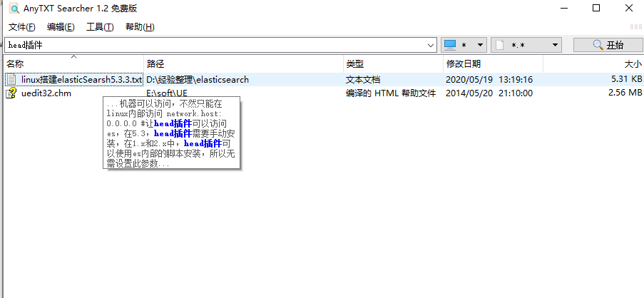Open the 帮助(H) menu
644x298 pixels.
tap(140, 27)
